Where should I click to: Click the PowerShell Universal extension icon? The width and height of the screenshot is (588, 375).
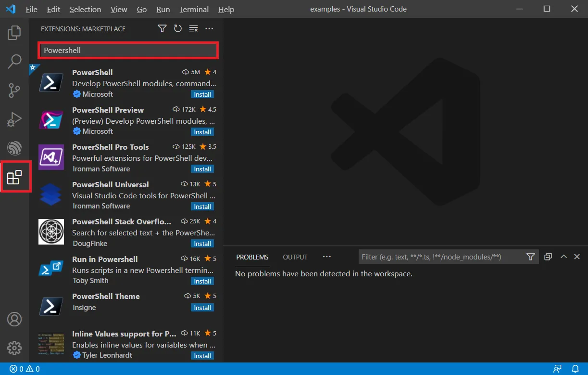51,194
